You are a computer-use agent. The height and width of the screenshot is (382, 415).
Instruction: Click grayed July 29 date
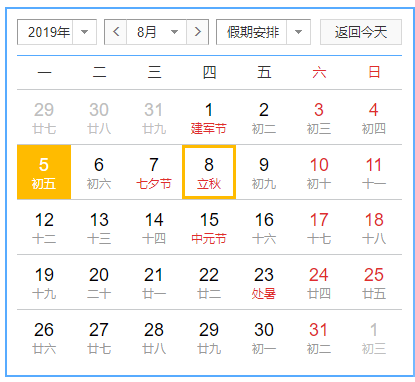[x=44, y=117]
